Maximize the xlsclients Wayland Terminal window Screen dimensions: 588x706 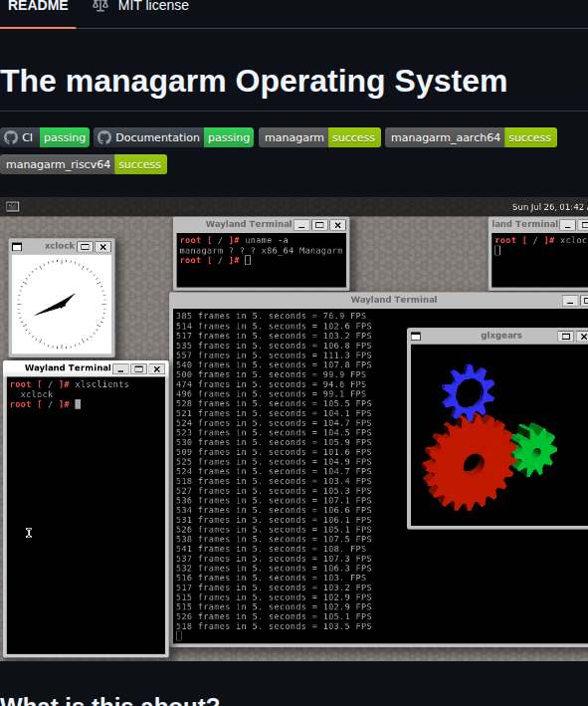(x=138, y=369)
